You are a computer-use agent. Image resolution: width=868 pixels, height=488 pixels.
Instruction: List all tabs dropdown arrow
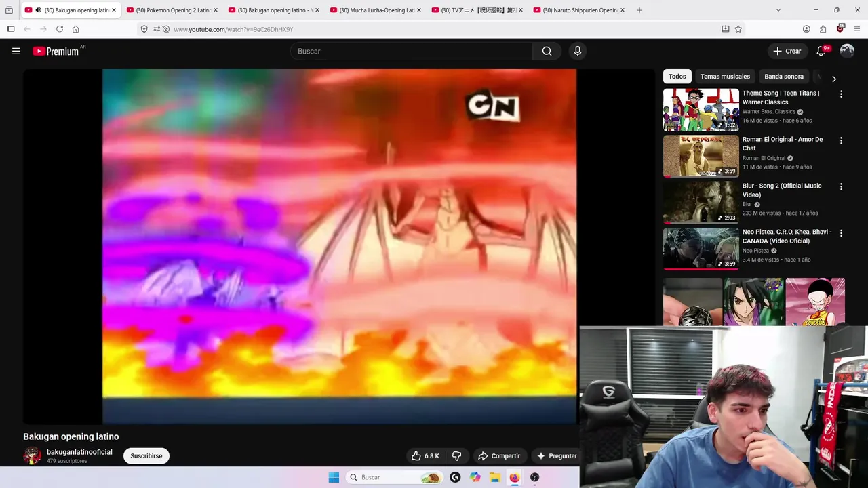[778, 10]
